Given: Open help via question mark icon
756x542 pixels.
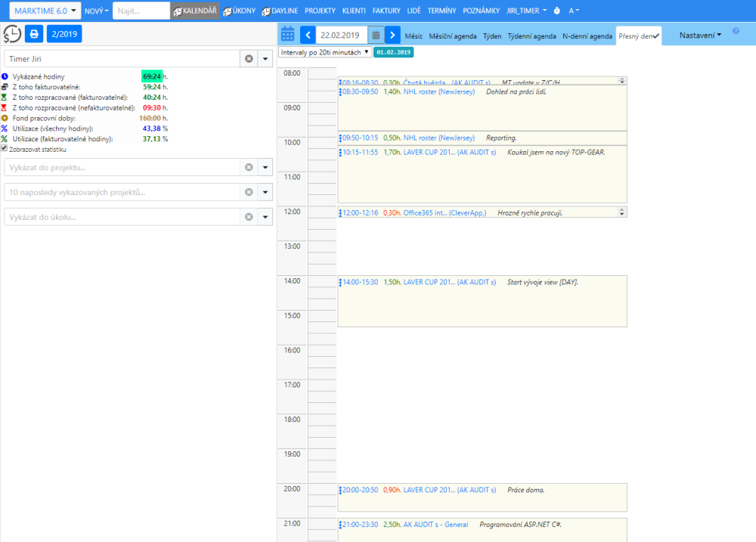Looking at the screenshot, I should [x=736, y=32].
